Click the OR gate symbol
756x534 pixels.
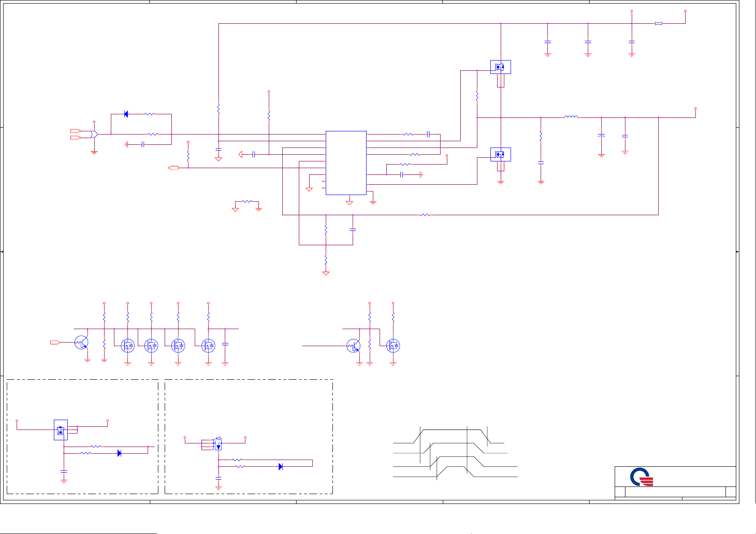click(x=94, y=134)
